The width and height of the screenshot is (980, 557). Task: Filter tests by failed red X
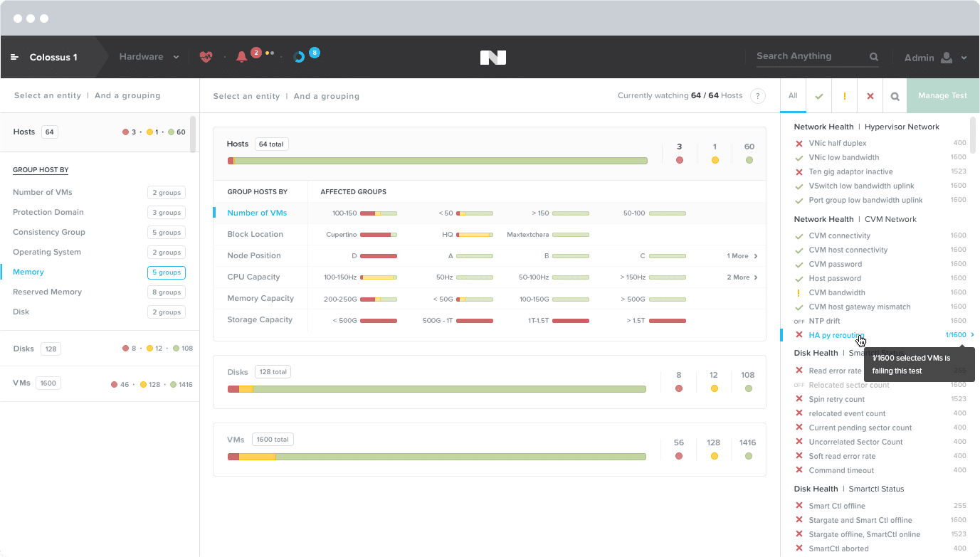pos(870,96)
